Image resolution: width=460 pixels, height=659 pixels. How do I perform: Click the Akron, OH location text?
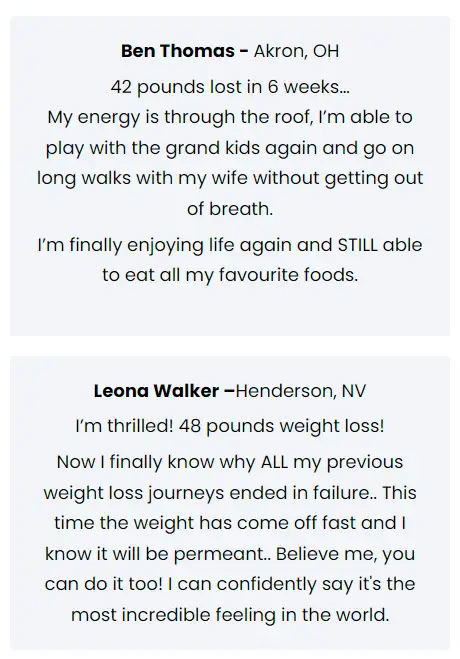(296, 51)
